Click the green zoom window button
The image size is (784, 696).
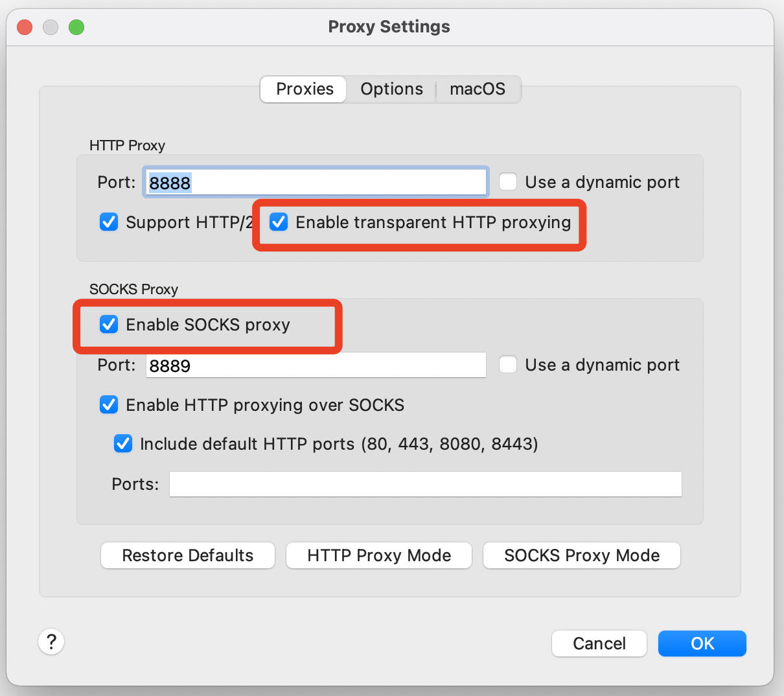coord(76,27)
